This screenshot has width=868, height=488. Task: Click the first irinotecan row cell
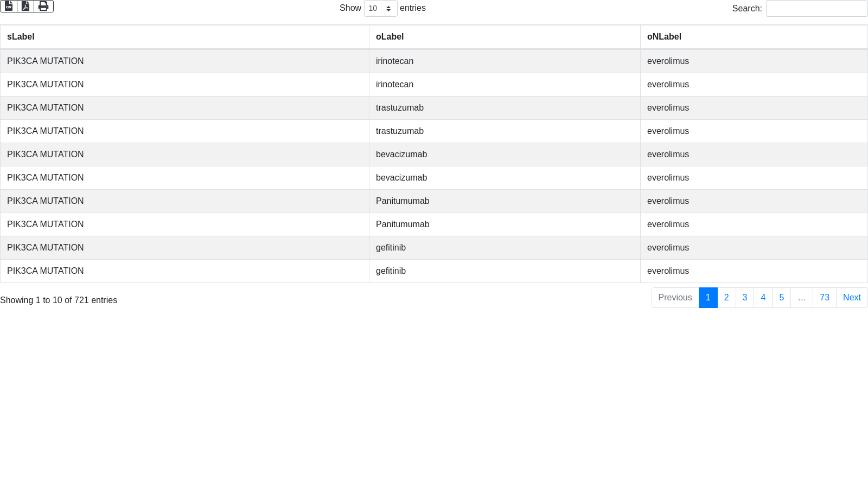(394, 61)
